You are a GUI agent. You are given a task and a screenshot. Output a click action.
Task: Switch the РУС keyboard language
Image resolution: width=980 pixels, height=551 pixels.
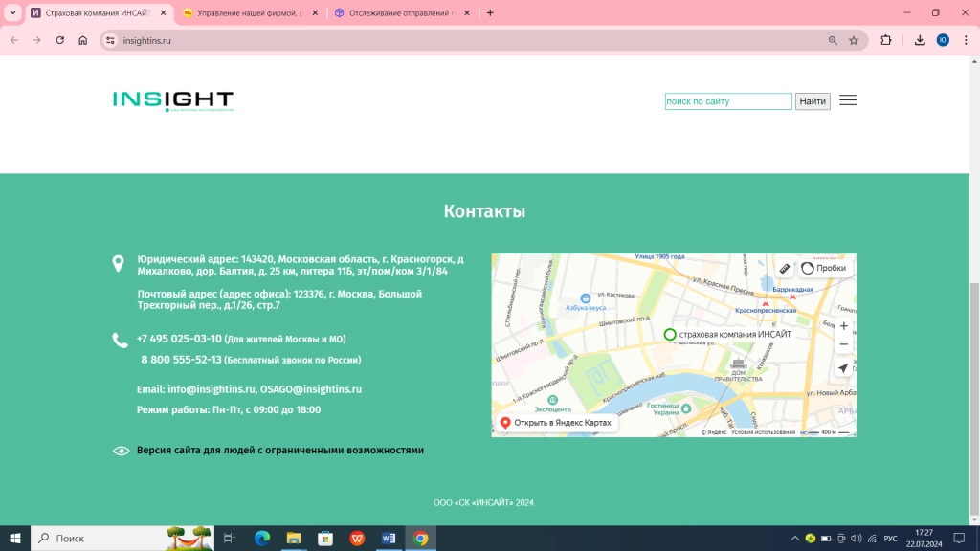(891, 539)
